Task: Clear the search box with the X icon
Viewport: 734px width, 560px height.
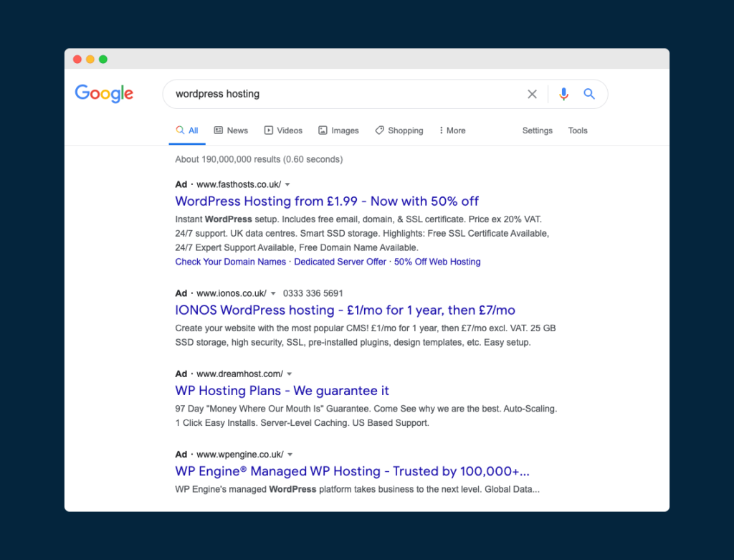Action: pos(532,94)
